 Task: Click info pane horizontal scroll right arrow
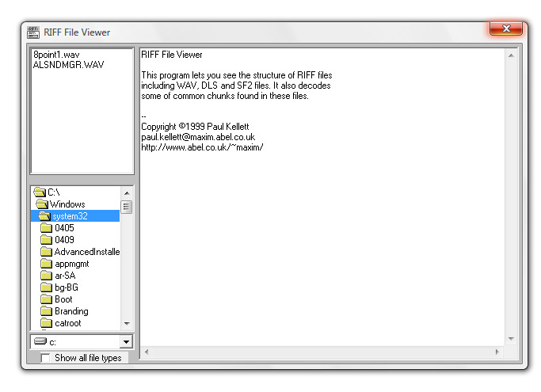[x=497, y=352]
